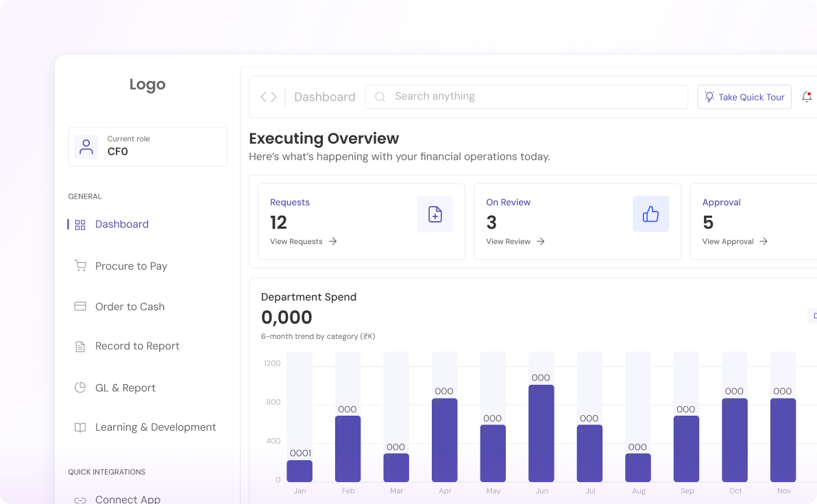
Task: Click the Requests count 12
Action: point(279,223)
